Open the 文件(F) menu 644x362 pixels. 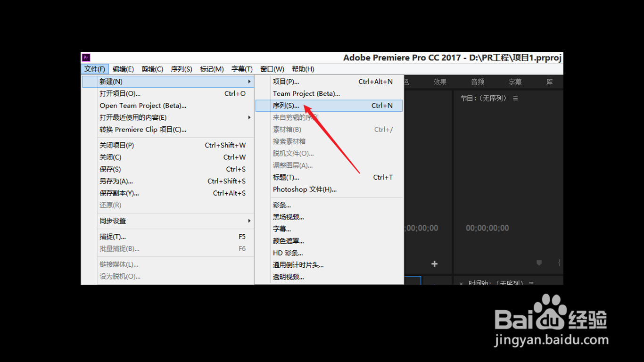point(95,69)
